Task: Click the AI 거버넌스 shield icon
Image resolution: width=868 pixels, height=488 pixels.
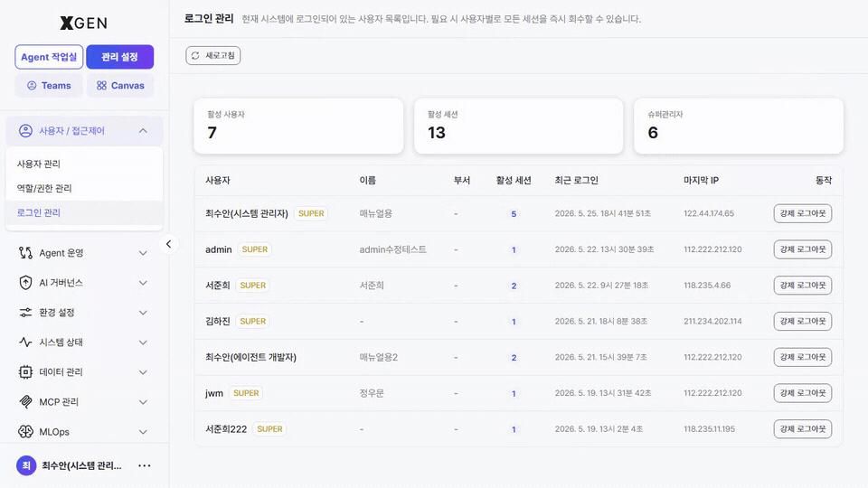Action: (25, 283)
